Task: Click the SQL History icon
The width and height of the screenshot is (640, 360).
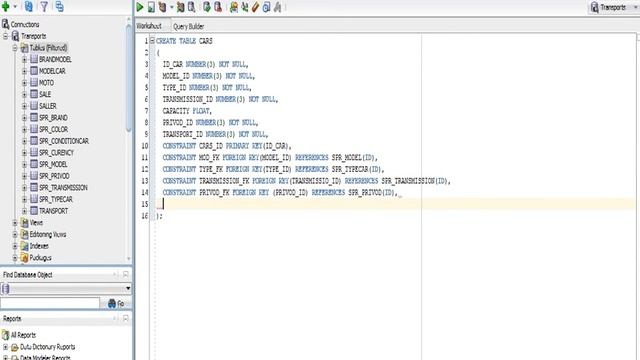Action: click(266, 7)
